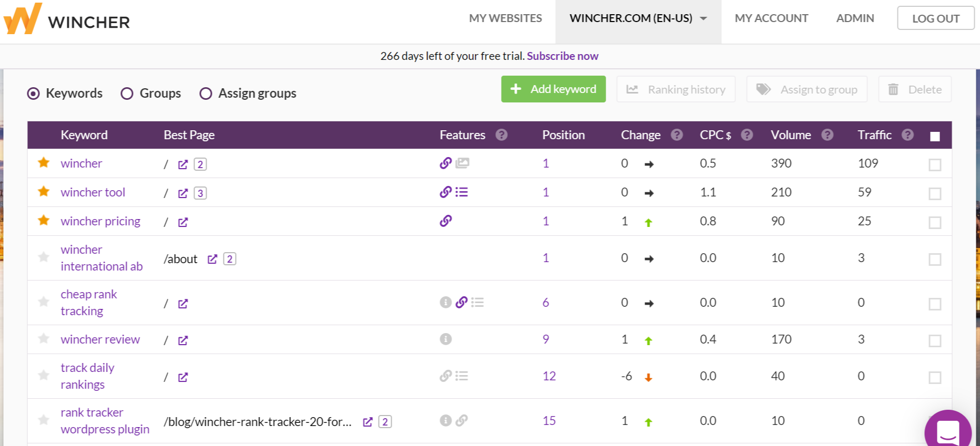Click the Wincher logo
Screen dimensions: 980x446
coord(67,19)
